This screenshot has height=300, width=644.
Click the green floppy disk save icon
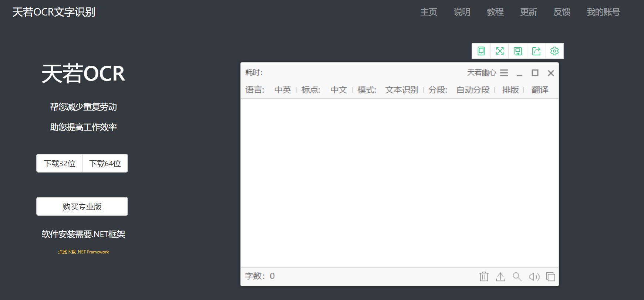coord(518,51)
